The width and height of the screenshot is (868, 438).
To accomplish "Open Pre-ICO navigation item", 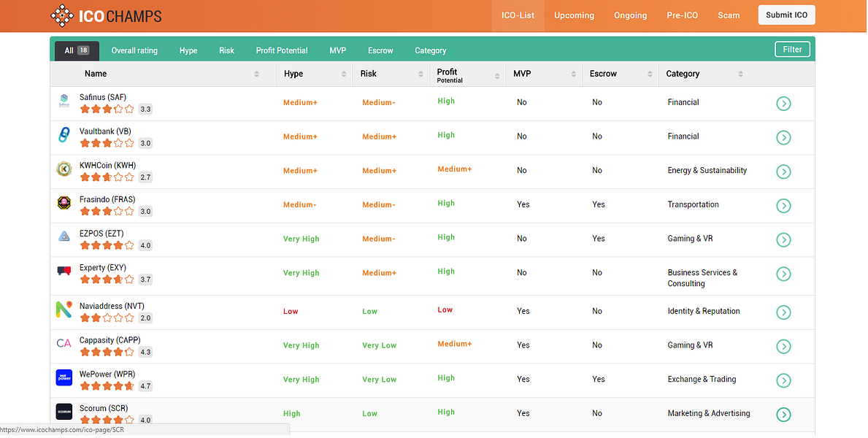I will pyautogui.click(x=682, y=15).
